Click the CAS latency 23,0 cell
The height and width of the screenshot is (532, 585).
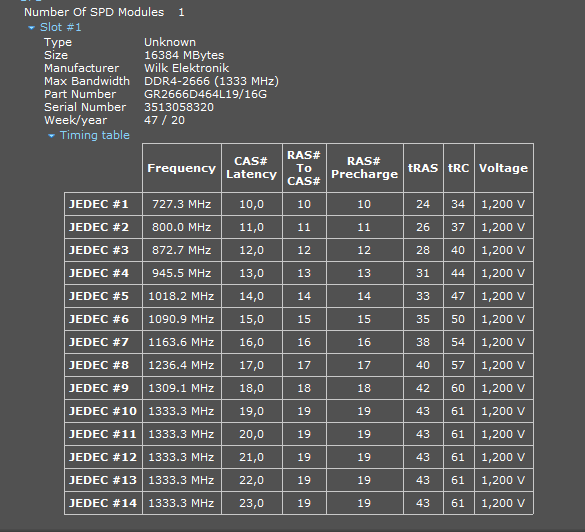coord(251,503)
